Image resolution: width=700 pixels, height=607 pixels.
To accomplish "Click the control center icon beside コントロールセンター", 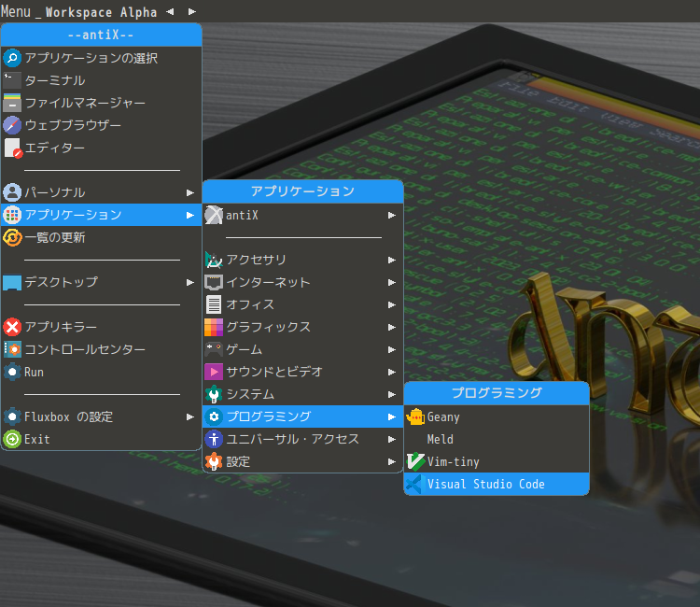I will (x=12, y=349).
